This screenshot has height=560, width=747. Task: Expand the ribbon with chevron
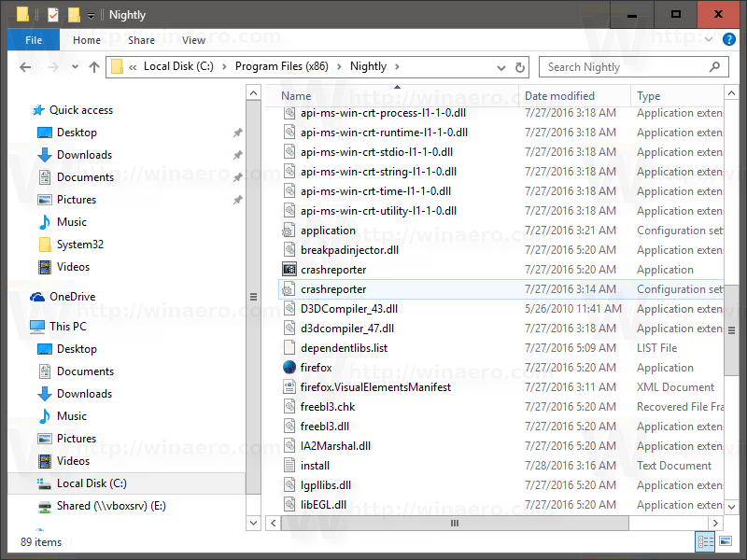click(709, 39)
